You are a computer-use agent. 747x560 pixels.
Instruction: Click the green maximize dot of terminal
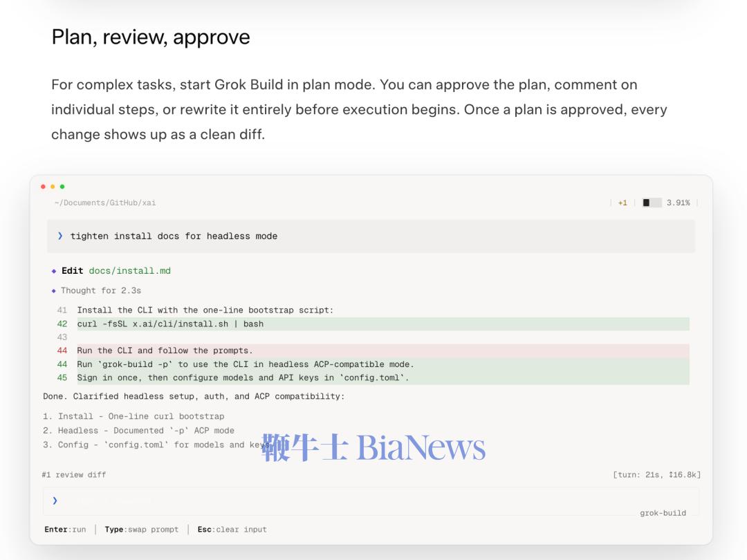pos(62,187)
